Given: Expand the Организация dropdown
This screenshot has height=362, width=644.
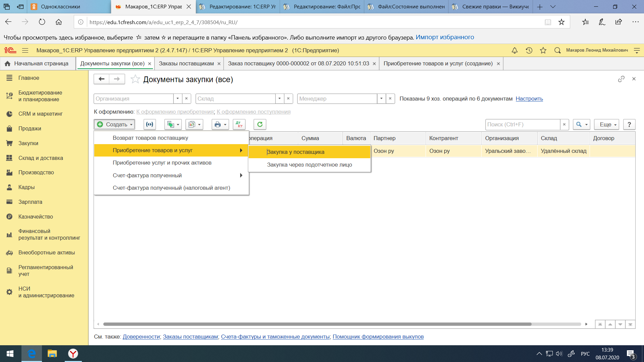Looking at the screenshot, I should 178,99.
